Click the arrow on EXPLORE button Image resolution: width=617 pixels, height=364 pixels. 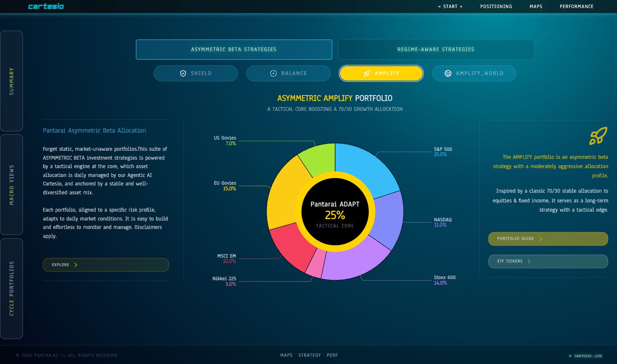[x=76, y=265]
